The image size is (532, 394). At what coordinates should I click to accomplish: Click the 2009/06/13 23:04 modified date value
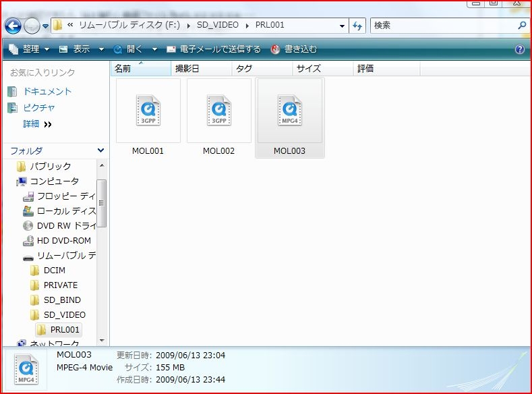(190, 356)
